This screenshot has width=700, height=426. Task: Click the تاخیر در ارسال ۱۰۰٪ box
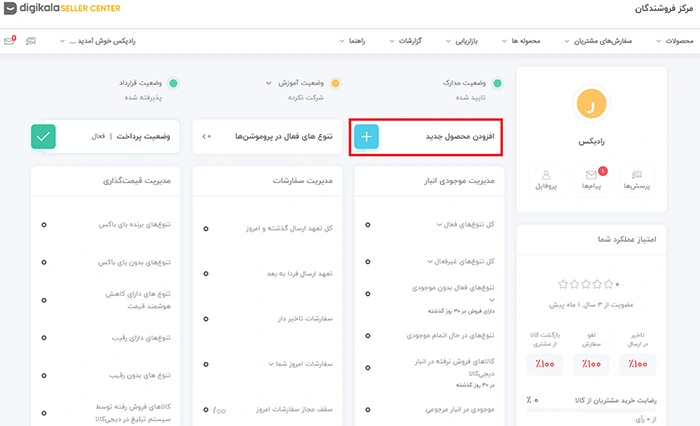coord(637,364)
